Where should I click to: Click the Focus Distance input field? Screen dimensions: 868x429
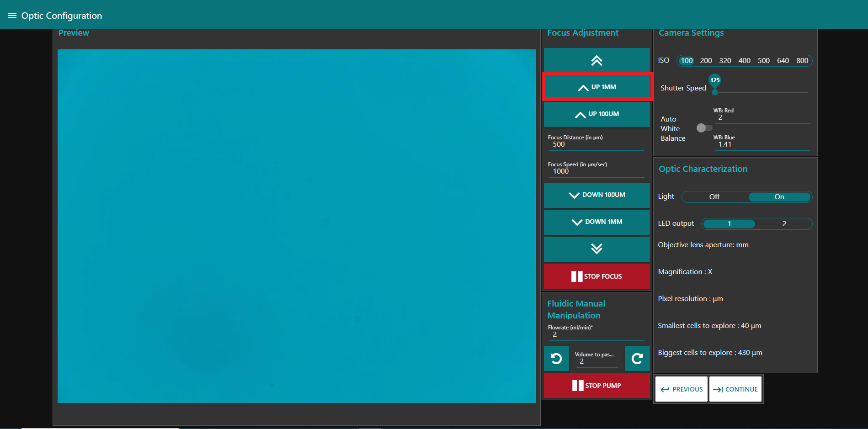(x=596, y=144)
